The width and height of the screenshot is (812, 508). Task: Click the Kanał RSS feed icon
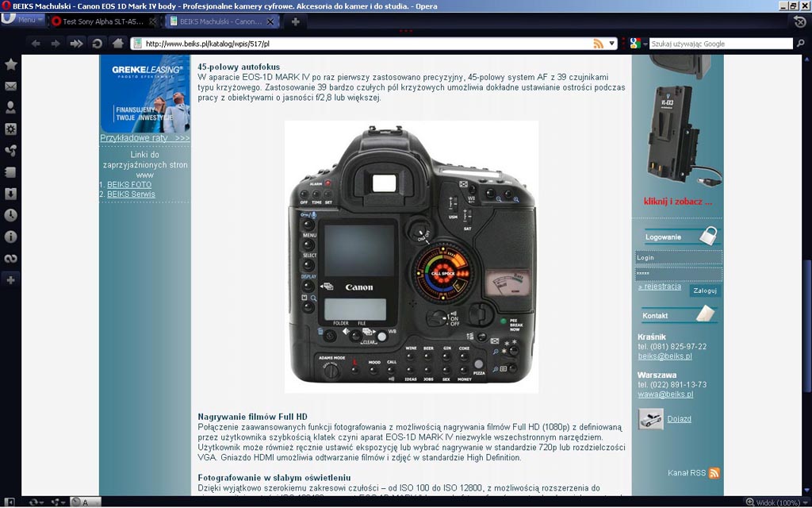coord(714,473)
